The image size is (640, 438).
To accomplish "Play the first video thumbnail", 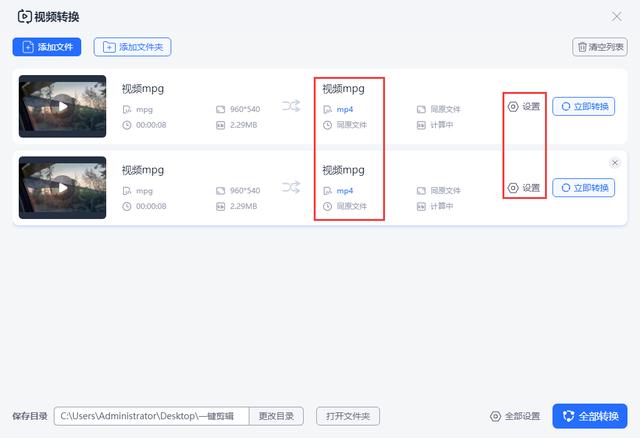I will click(x=62, y=106).
